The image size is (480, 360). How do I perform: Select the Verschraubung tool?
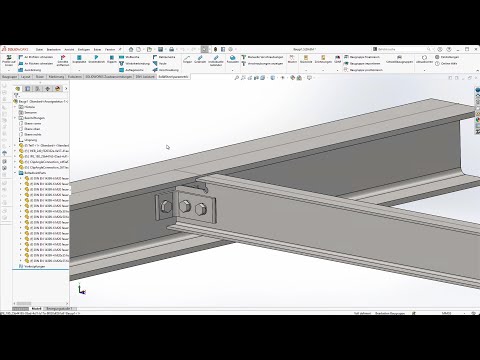point(166,70)
